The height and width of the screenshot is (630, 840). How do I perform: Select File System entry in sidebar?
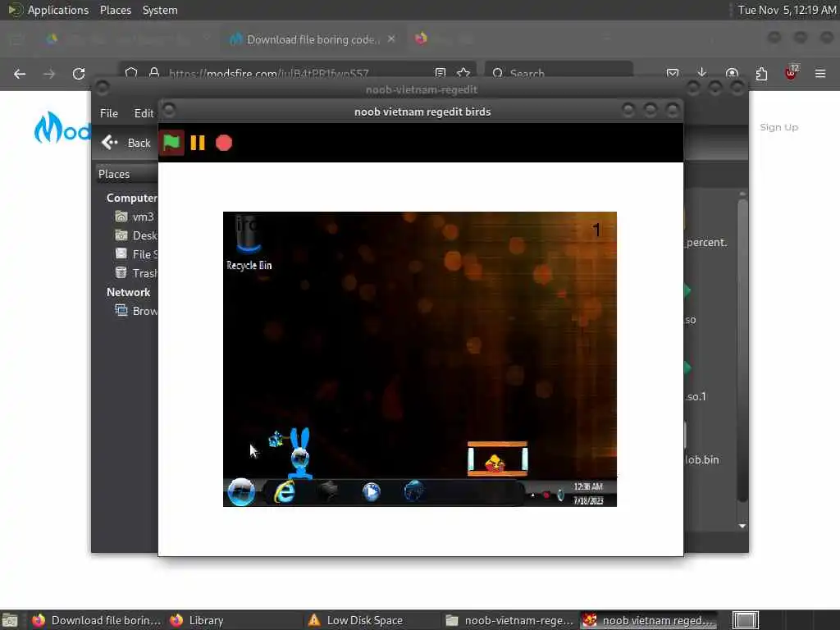click(135, 254)
